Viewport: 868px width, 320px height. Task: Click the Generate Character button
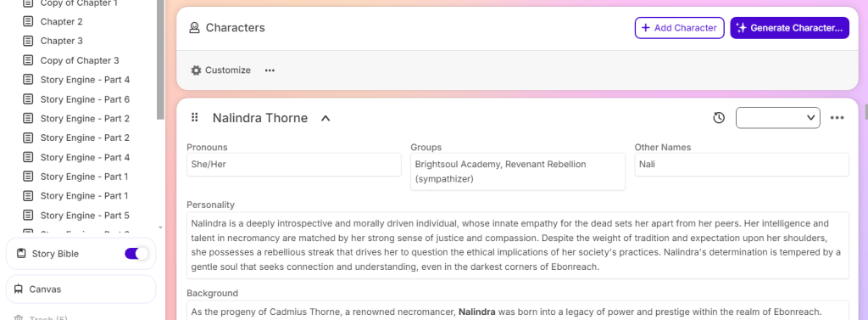(789, 28)
